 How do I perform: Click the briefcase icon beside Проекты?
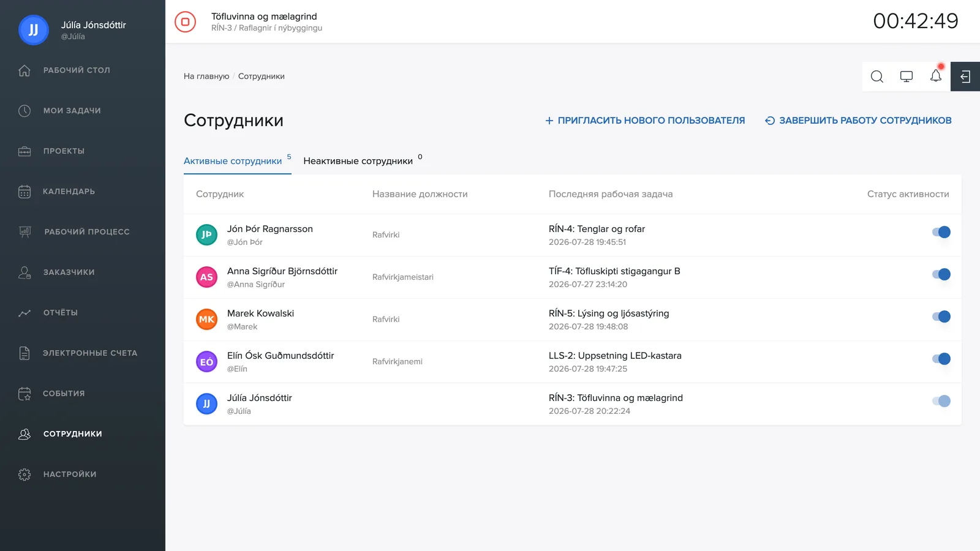(x=24, y=151)
